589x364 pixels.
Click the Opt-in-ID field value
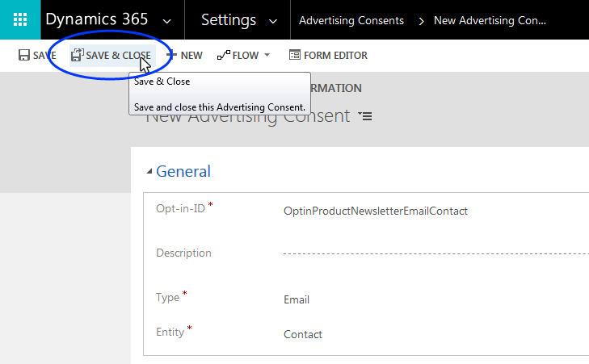[375, 211]
